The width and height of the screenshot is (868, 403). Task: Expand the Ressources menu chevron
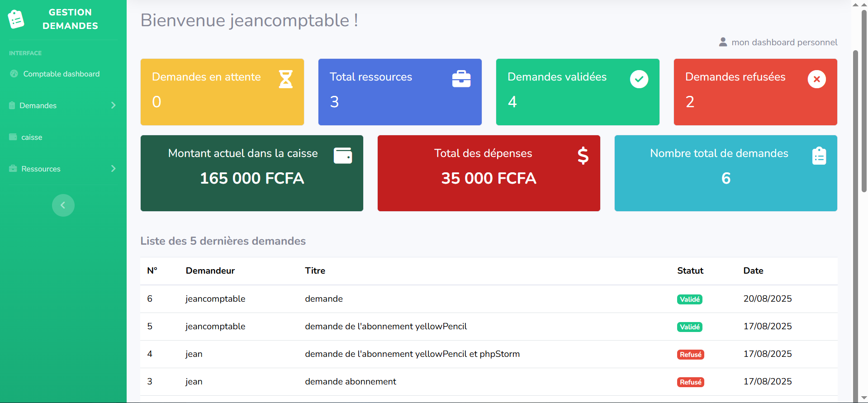tap(113, 169)
